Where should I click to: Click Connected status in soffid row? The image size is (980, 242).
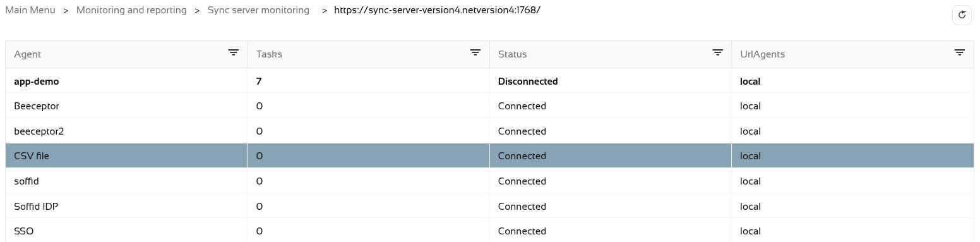coord(522,181)
